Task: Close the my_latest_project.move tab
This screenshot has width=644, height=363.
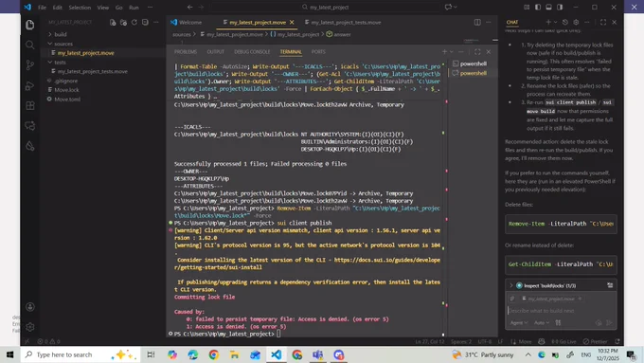Action: pos(292,22)
